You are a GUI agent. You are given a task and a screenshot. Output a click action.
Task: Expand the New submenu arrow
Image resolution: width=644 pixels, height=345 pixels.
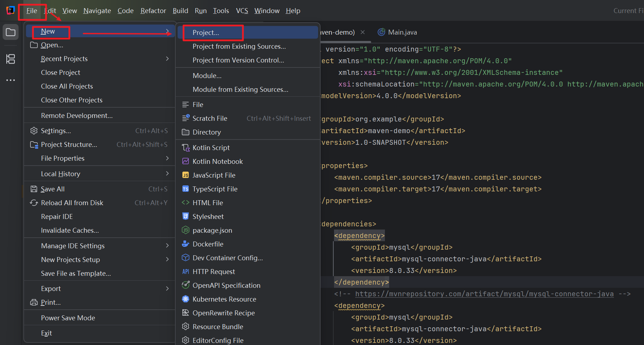pos(168,31)
